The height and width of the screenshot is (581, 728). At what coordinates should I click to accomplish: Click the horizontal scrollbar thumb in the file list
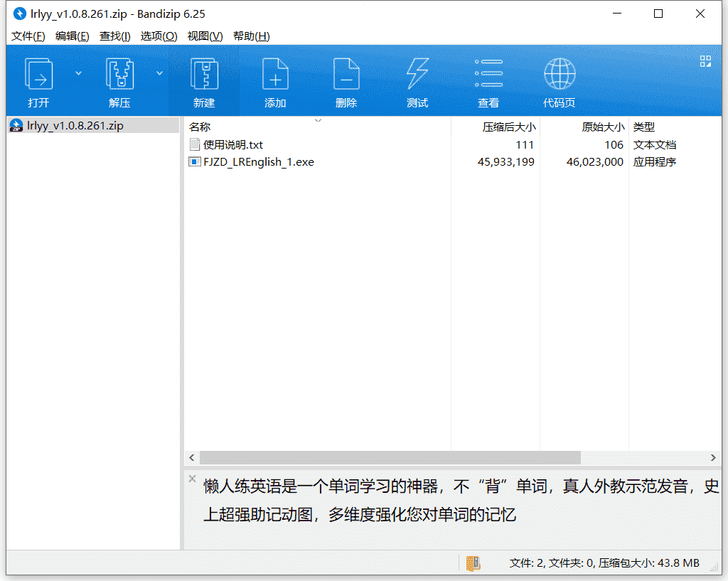click(390, 458)
